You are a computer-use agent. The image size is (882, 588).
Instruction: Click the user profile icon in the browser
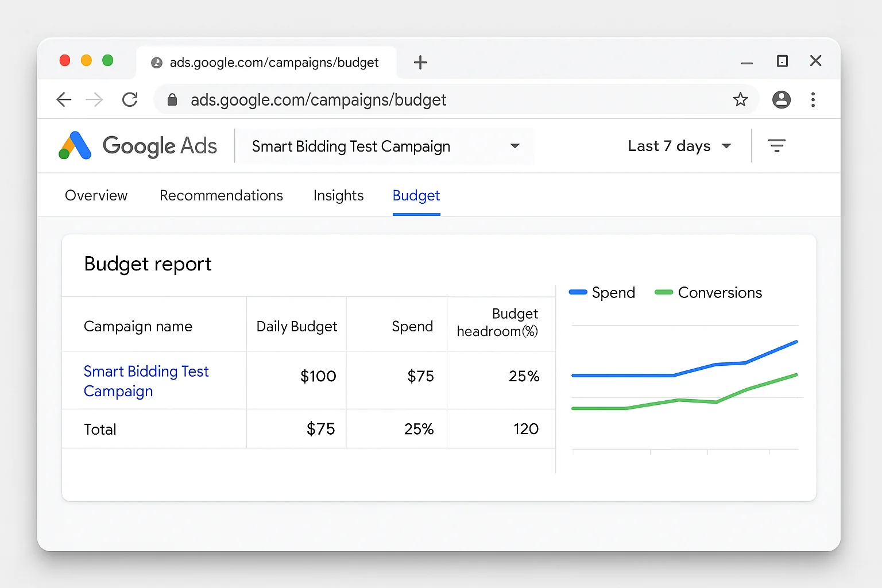(782, 99)
